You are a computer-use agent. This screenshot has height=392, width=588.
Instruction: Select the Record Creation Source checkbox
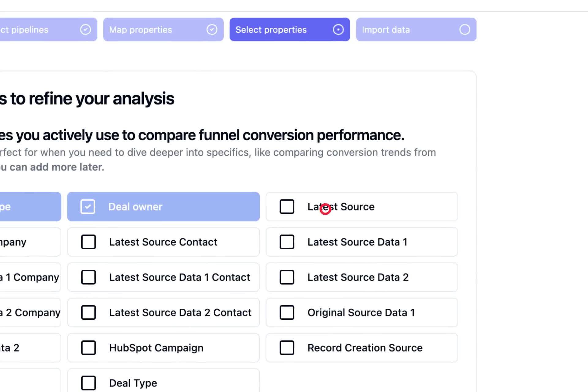point(287,348)
